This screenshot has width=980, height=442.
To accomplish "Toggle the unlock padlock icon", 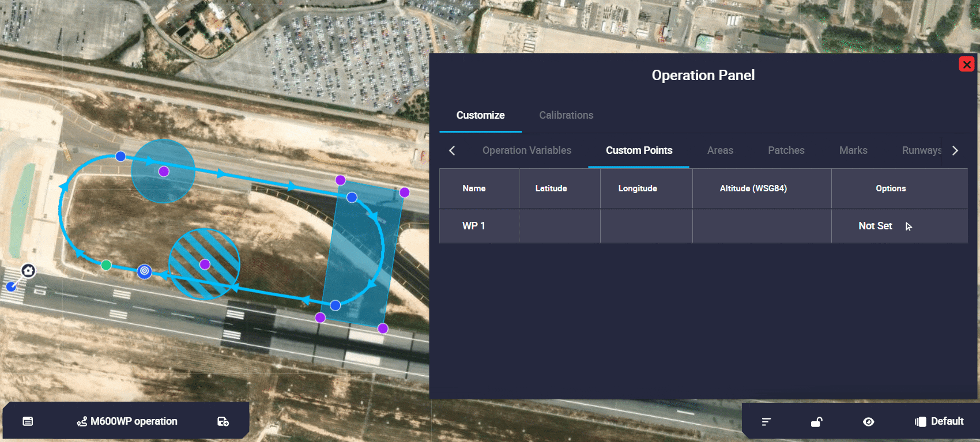I will point(816,422).
